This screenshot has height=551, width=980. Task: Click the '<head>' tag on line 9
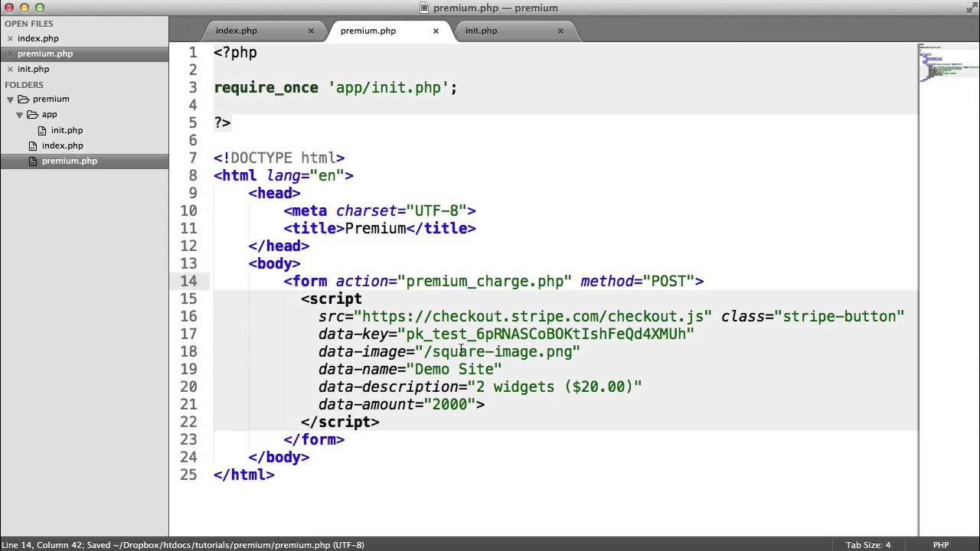[274, 193]
